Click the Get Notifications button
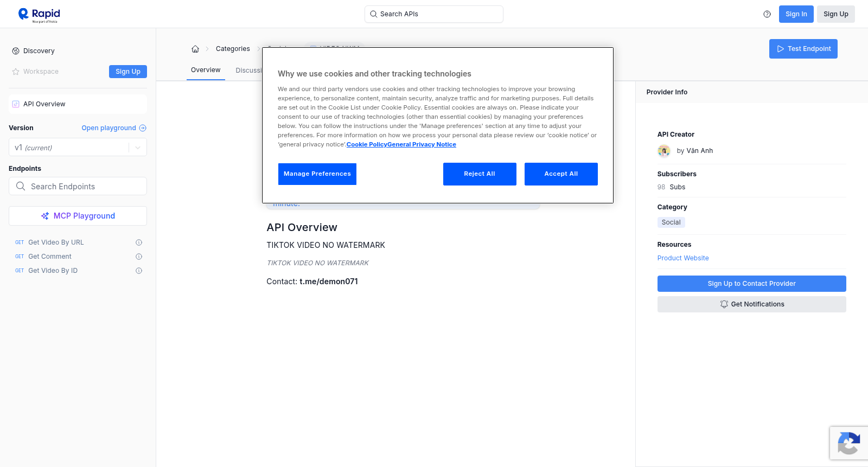The image size is (868, 467). pos(752,304)
